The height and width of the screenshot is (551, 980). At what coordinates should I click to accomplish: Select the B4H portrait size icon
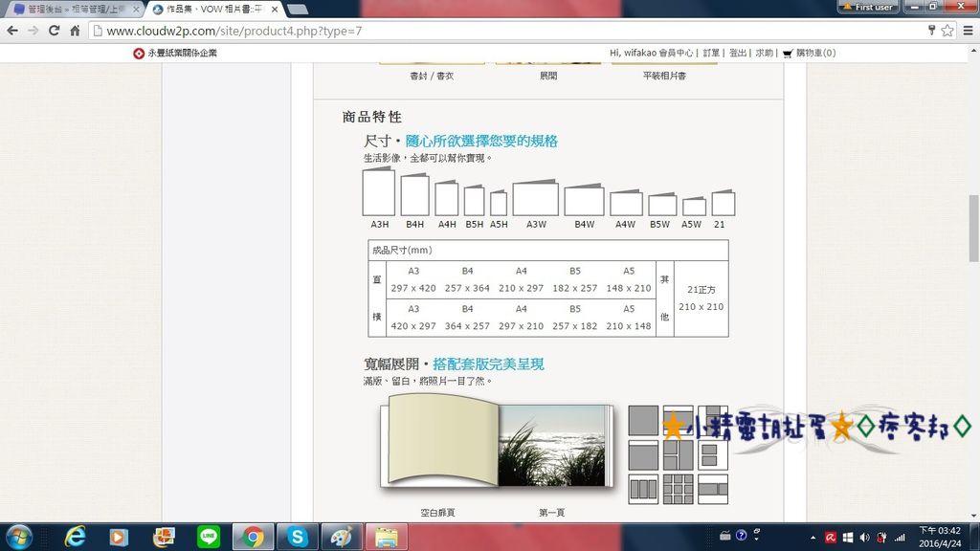(x=415, y=195)
